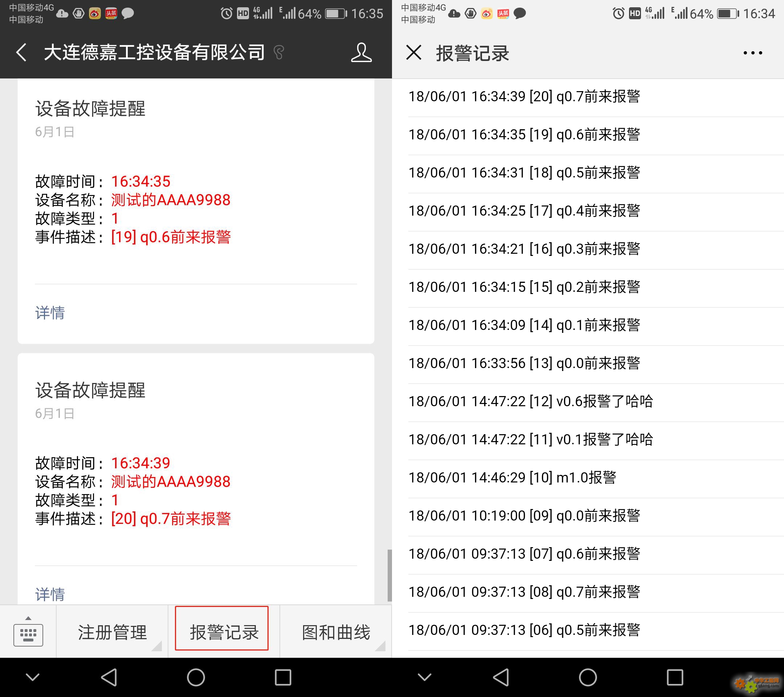Tap right status bar cloud notification icon
The height and width of the screenshot is (697, 784).
pos(454,14)
